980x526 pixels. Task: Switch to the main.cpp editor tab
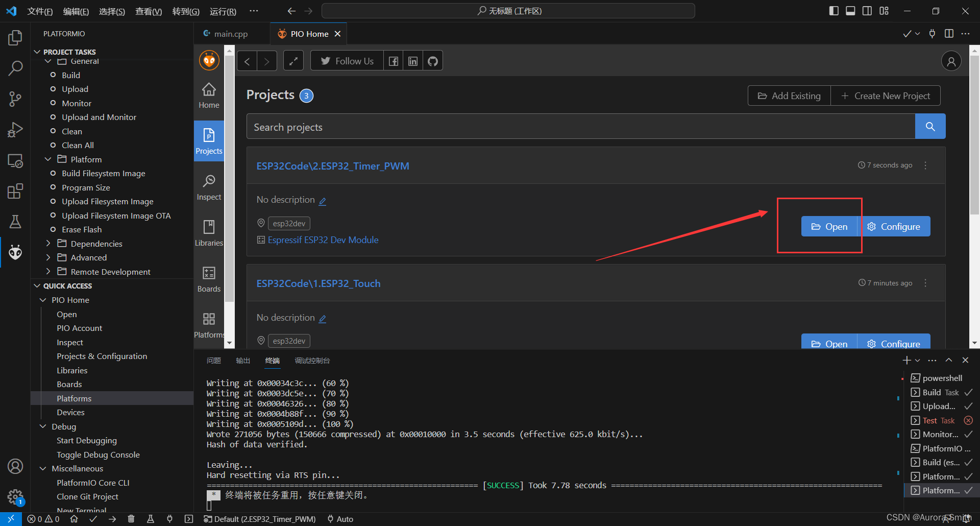[x=231, y=34]
